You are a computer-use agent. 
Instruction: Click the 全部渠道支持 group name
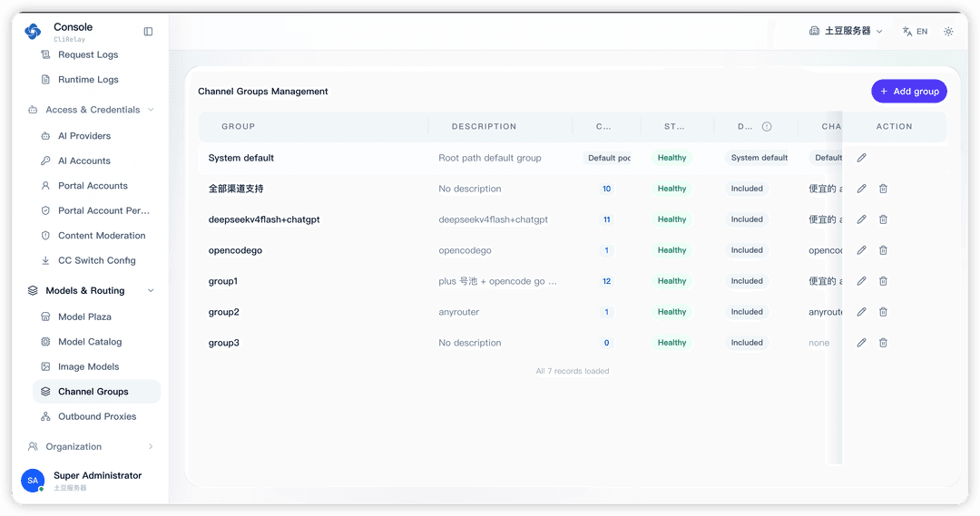tap(236, 189)
